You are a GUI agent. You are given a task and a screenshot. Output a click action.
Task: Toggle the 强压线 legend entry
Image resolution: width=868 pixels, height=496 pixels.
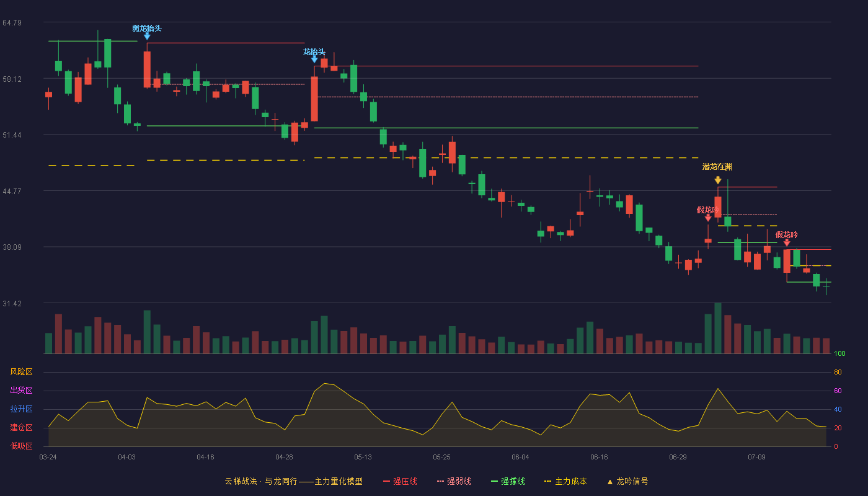pyautogui.click(x=400, y=481)
